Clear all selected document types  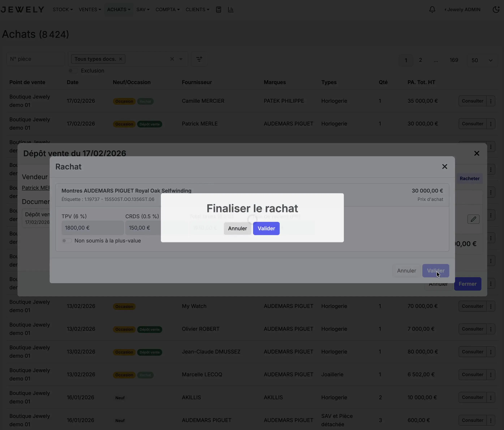pos(172,59)
